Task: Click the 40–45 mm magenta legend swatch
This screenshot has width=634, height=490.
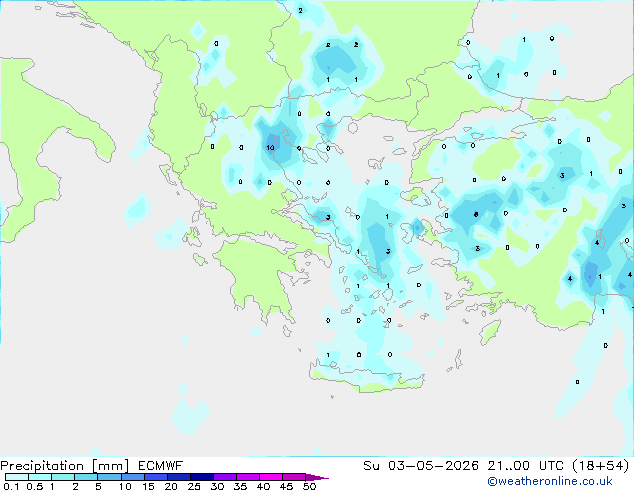Action: pyautogui.click(x=271, y=477)
